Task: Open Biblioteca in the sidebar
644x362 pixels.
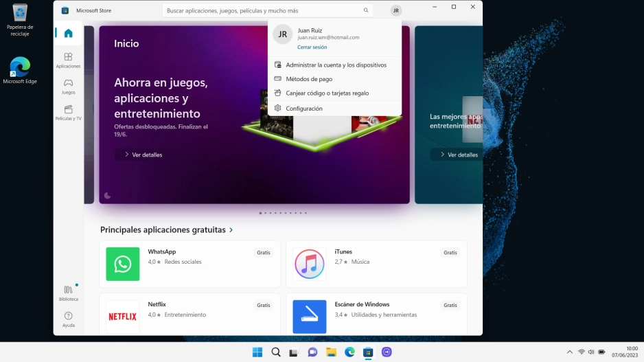Action: (68, 293)
